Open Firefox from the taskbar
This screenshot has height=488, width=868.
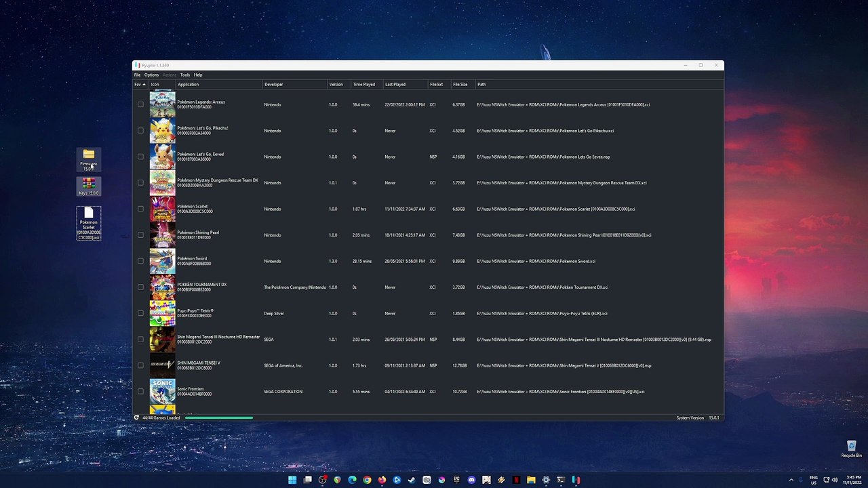point(382,480)
